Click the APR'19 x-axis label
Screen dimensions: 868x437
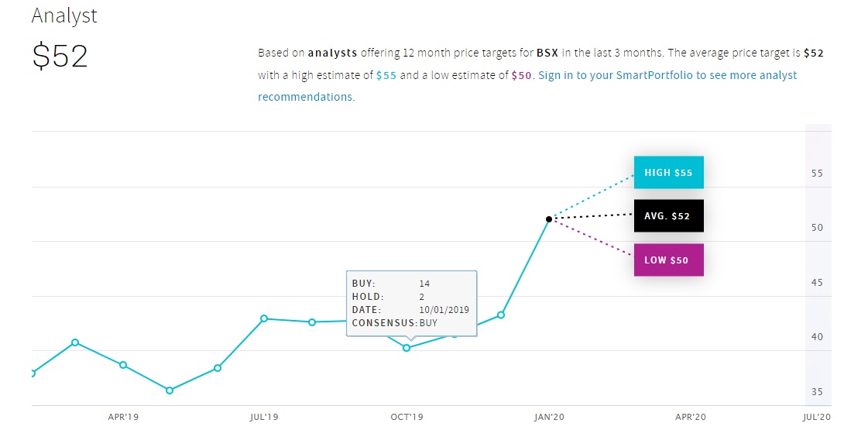pyautogui.click(x=123, y=417)
